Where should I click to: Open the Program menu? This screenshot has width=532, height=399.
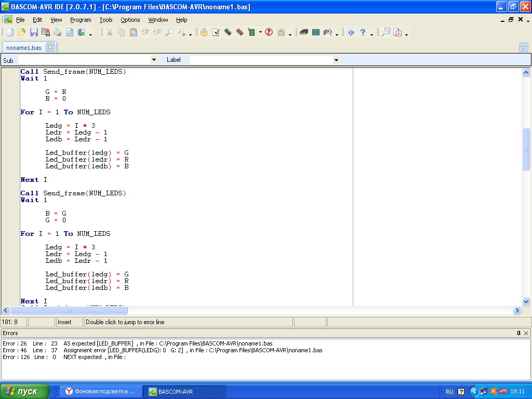[81, 20]
